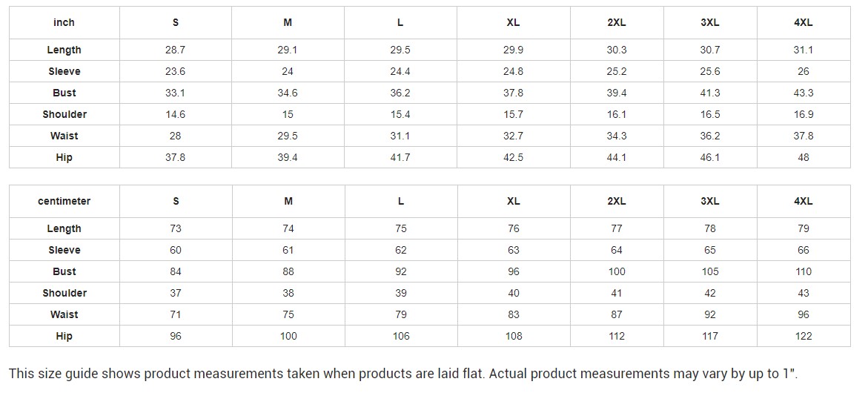Select the 28.7 Length value for size S

pyautogui.click(x=176, y=50)
